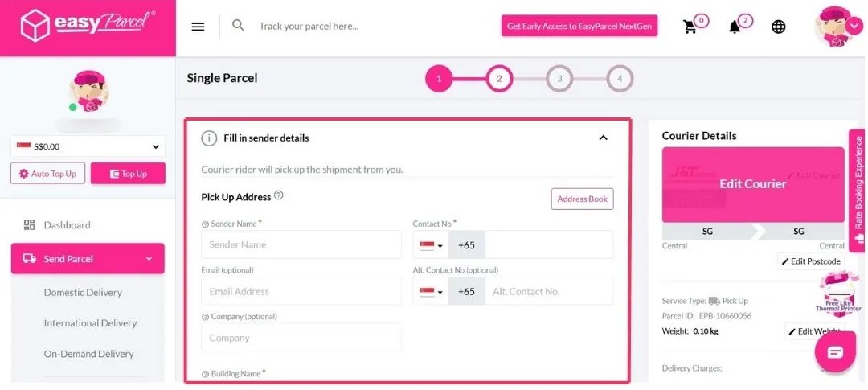Screen dimensions: 868x390
Task: Open Alt. Contact No country flag dropdown
Action: coord(431,291)
